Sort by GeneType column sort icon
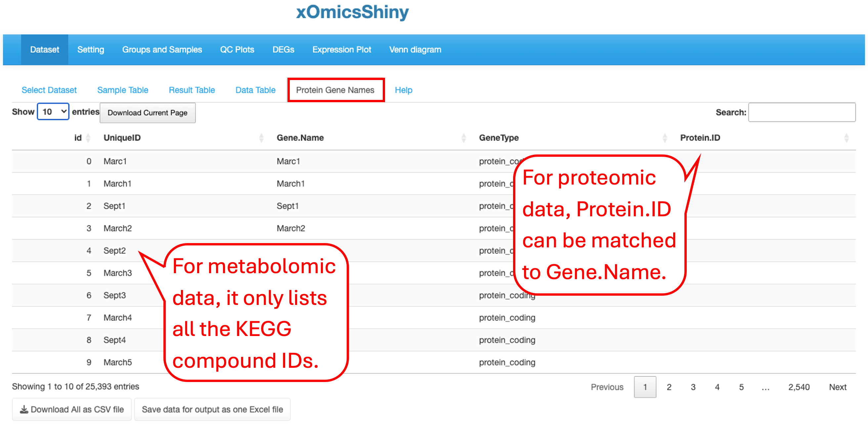This screenshot has height=424, width=868. (x=665, y=138)
